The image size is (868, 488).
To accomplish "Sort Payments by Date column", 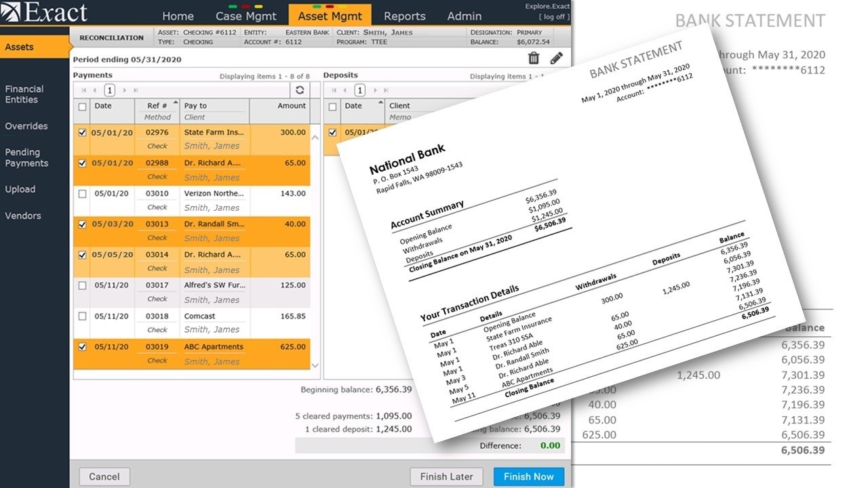I will click(x=103, y=106).
